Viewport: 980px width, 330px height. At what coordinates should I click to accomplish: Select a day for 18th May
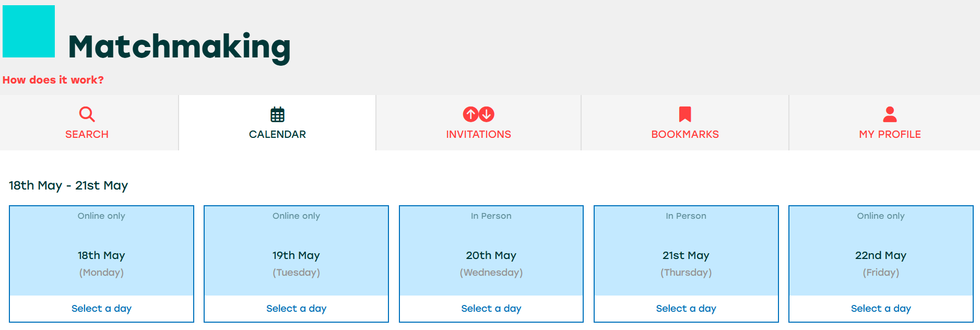pos(101,309)
